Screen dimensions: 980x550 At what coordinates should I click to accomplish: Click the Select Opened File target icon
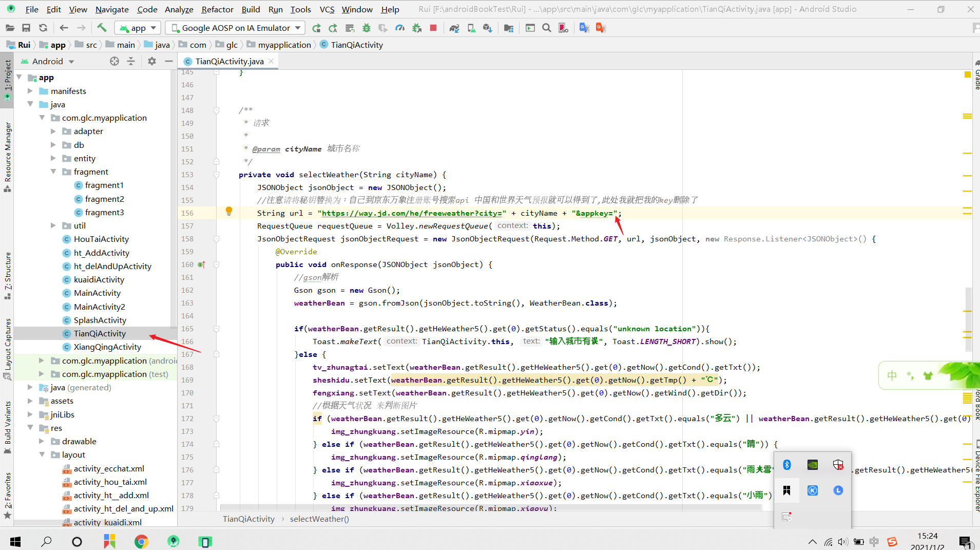pos(114,61)
